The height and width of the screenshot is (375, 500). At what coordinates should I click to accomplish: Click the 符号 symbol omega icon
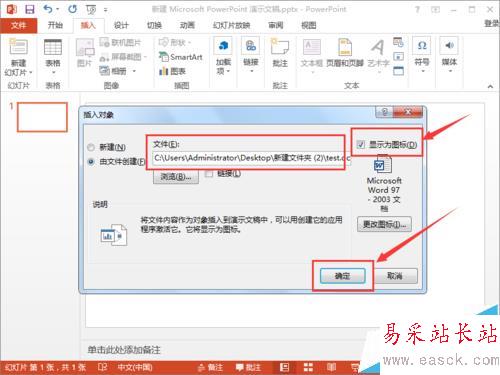tap(422, 46)
